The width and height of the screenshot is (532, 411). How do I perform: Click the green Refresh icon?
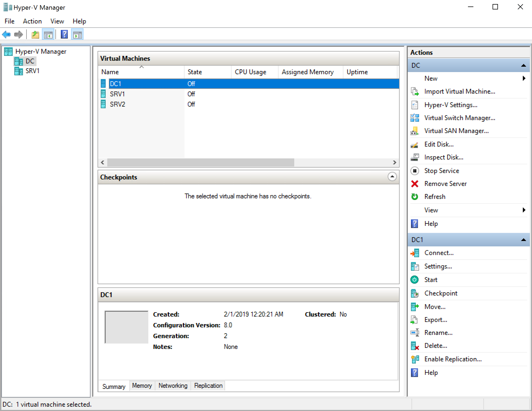(415, 197)
